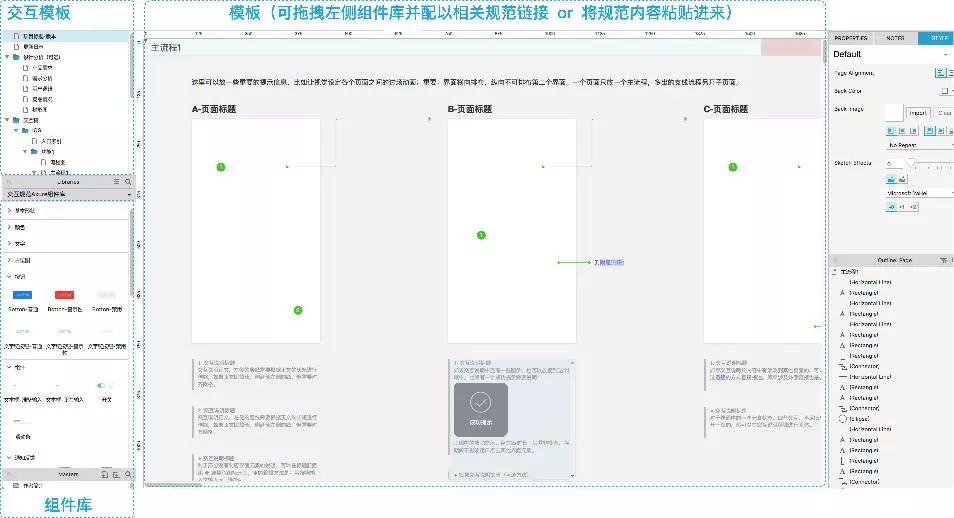Switch to the Notes tab

tap(895, 38)
